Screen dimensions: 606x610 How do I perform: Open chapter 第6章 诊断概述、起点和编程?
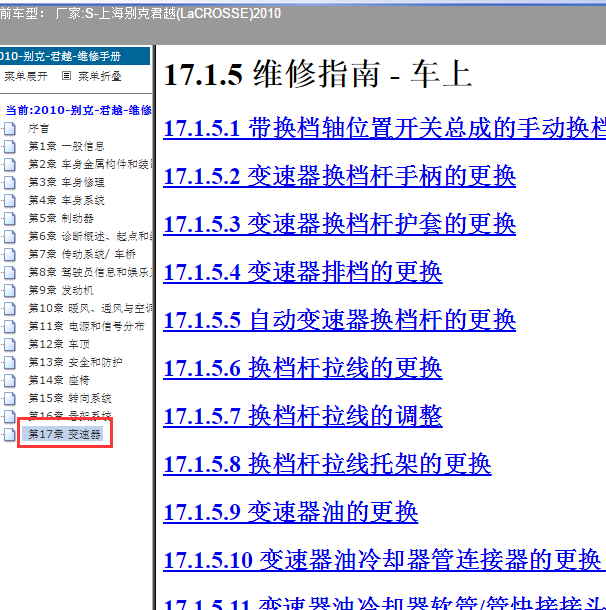[90, 237]
